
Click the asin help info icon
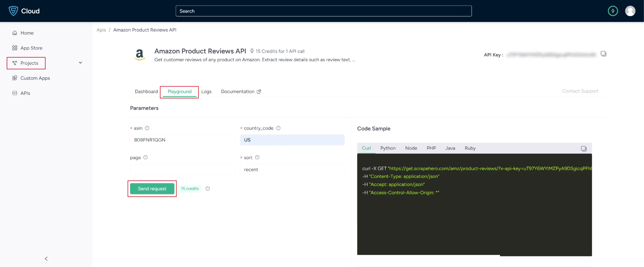coord(147,128)
